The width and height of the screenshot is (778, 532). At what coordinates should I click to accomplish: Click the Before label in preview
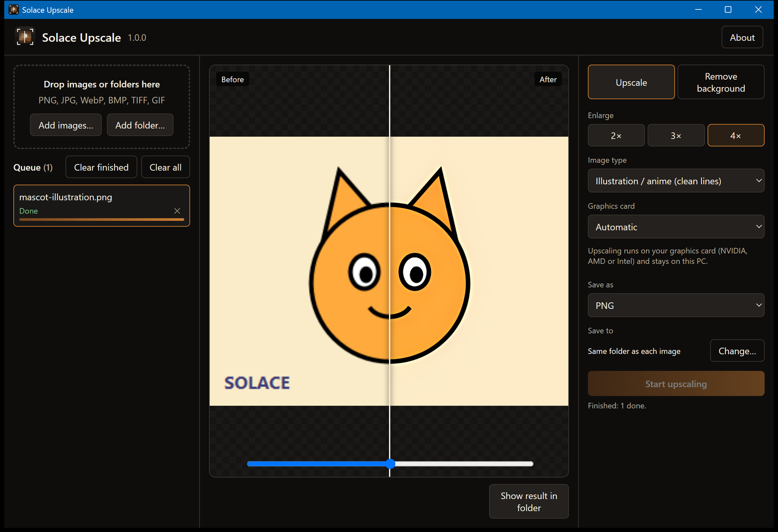click(232, 79)
